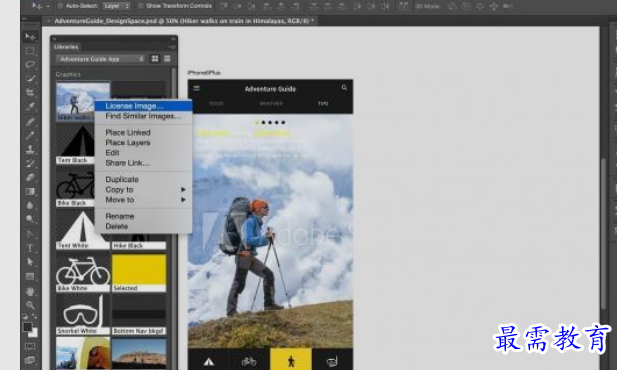Open the Libraries panel flyout menu

(x=172, y=47)
